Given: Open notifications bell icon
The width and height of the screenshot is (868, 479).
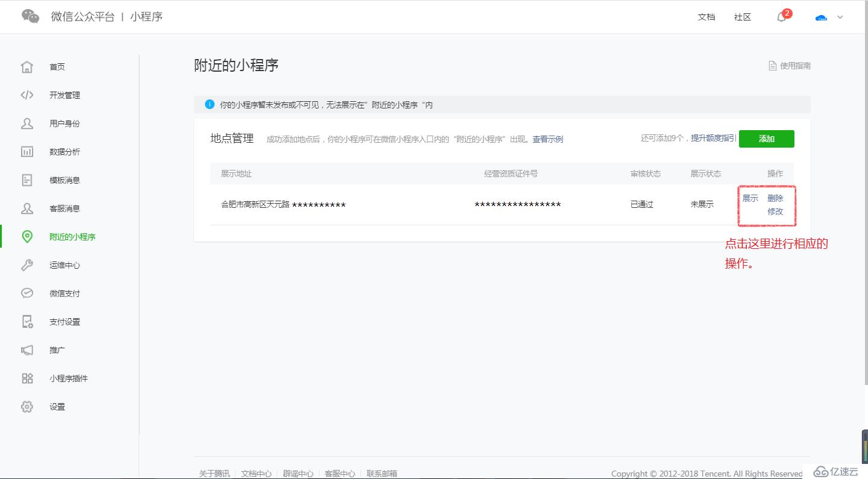Looking at the screenshot, I should pos(781,17).
